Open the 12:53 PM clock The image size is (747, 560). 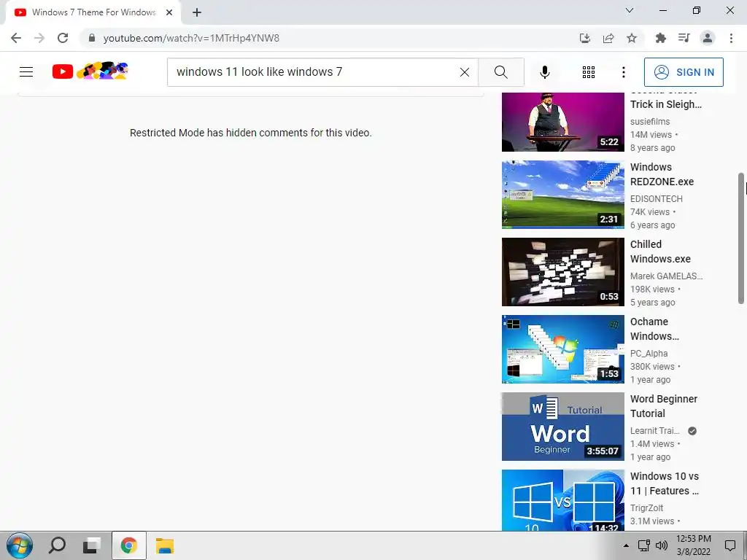pos(694,545)
